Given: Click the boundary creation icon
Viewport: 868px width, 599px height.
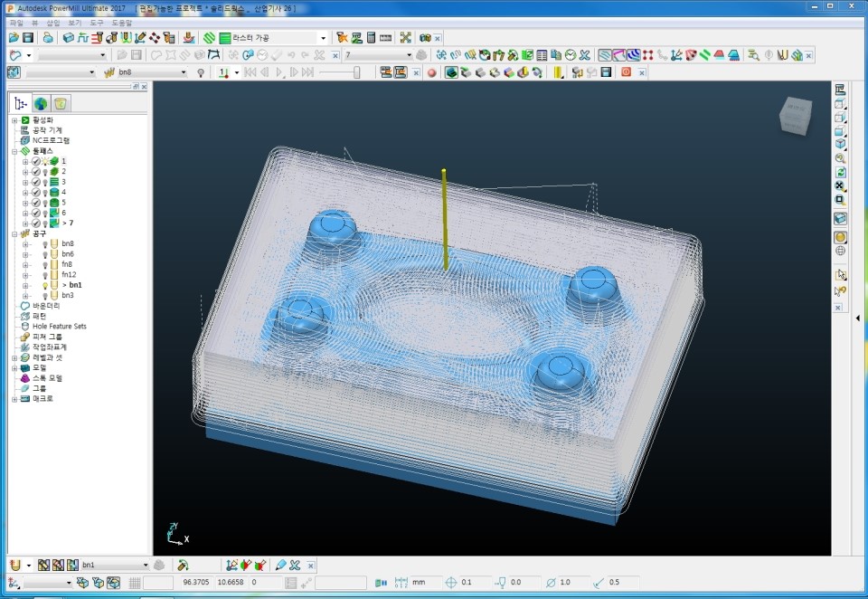Looking at the screenshot, I should 15,55.
